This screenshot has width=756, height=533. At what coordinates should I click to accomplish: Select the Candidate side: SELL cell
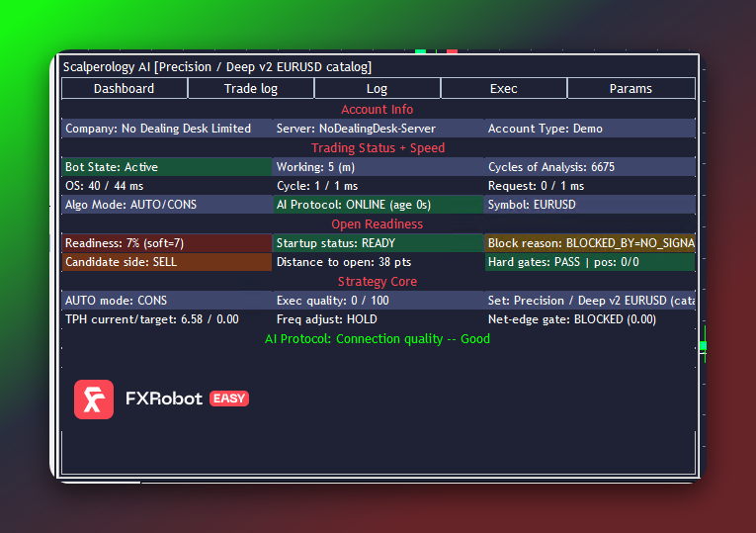(167, 262)
